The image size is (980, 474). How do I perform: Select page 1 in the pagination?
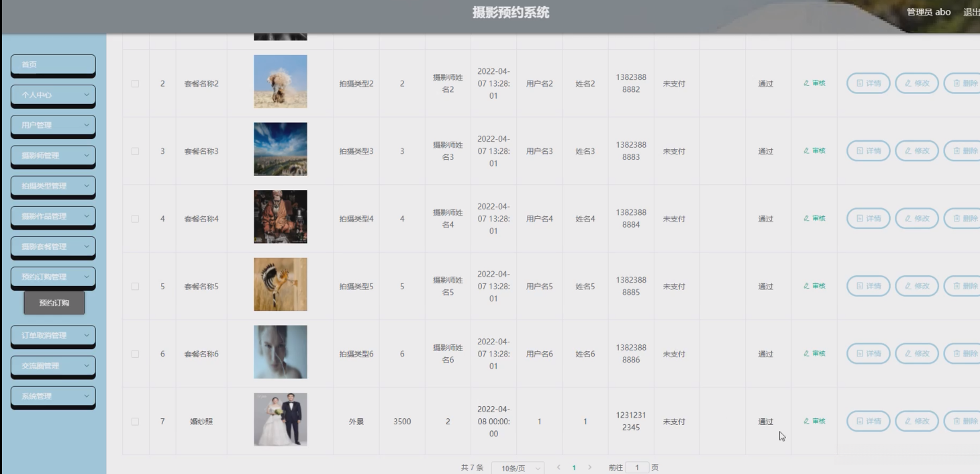pyautogui.click(x=574, y=467)
